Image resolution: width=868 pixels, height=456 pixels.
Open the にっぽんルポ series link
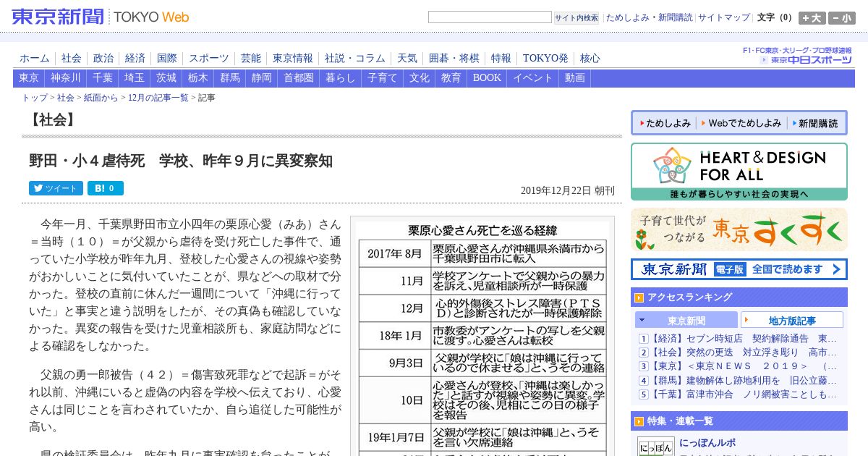(x=708, y=443)
